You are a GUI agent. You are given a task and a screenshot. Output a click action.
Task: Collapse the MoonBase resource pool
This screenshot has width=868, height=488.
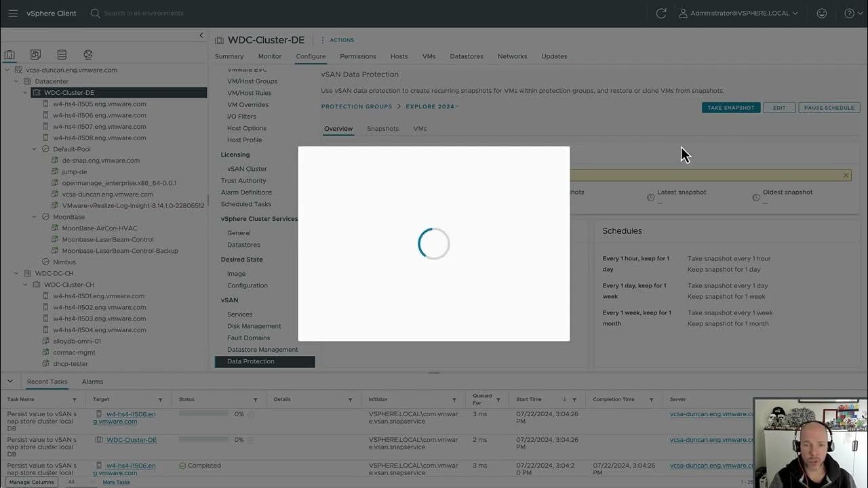[35, 217]
